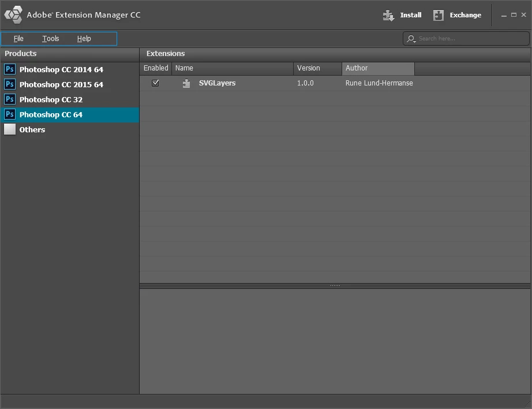The image size is (532, 409).
Task: Disable the SVGLayers extension checkbox
Action: pos(155,83)
